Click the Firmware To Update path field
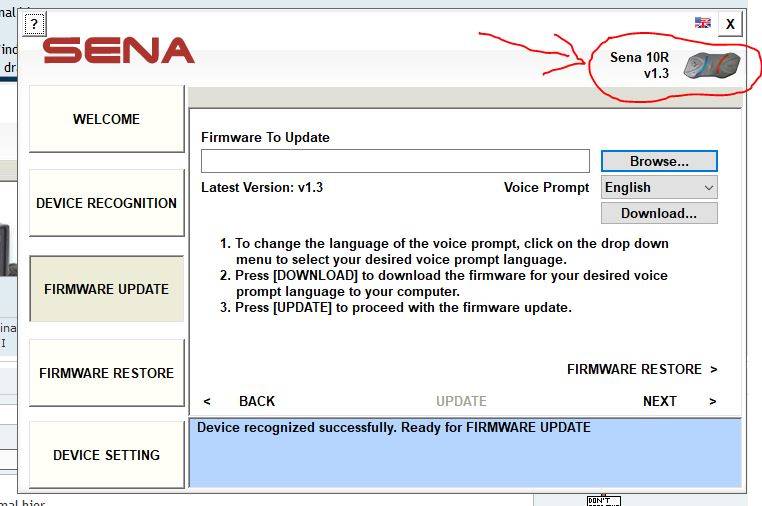Screen dimensions: 762x506 point(395,161)
